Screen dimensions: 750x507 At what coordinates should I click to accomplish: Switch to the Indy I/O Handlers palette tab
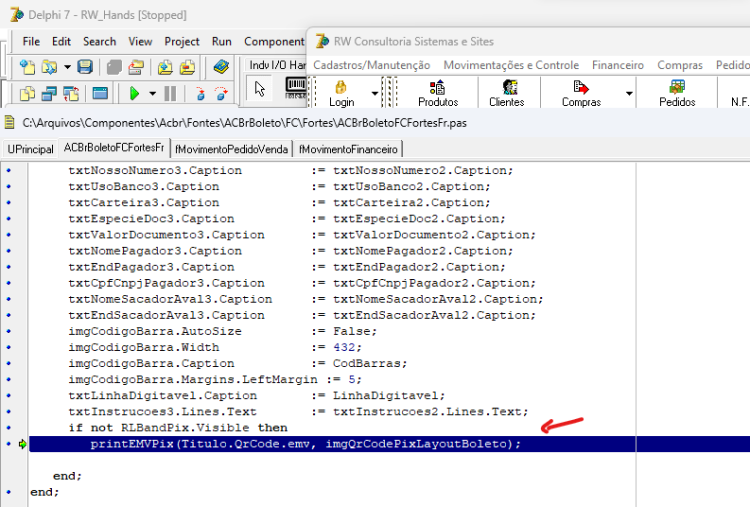(x=277, y=65)
